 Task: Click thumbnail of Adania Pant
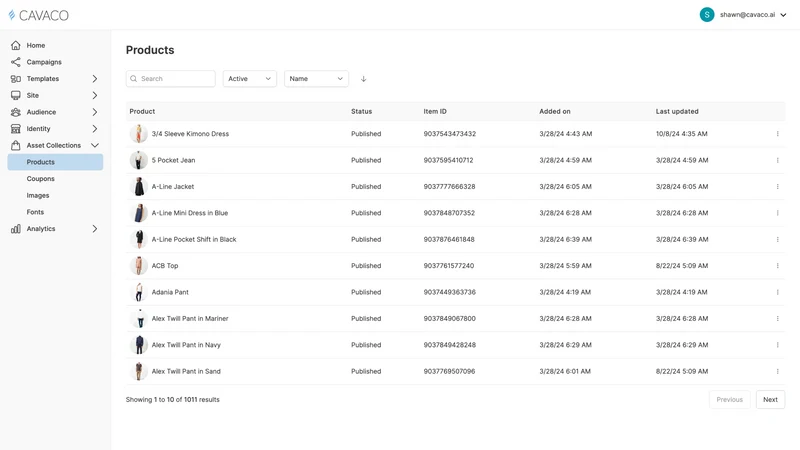(x=139, y=292)
